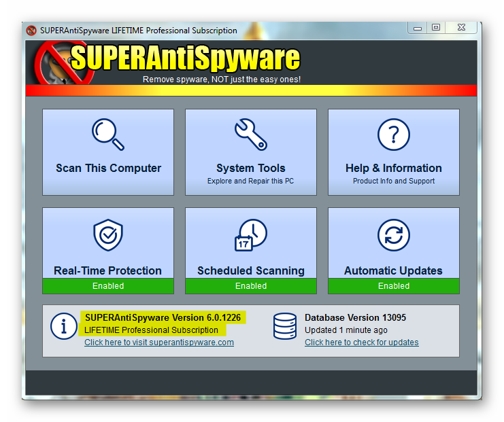This screenshot has height=422, width=504.
Task: Toggle Automatic Updates Enabled status bar
Action: coord(393,286)
